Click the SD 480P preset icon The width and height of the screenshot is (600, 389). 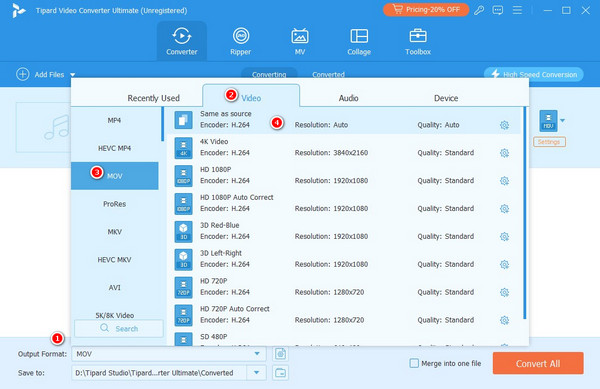click(183, 339)
